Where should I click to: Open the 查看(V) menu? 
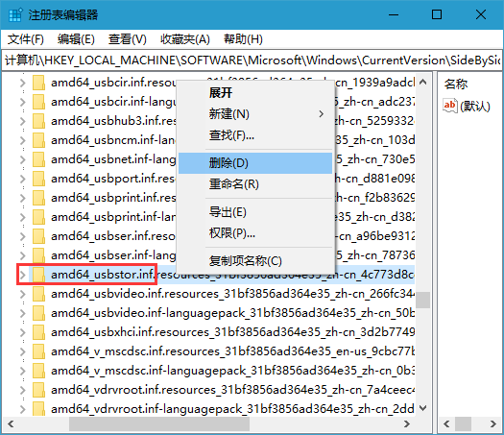click(x=128, y=39)
